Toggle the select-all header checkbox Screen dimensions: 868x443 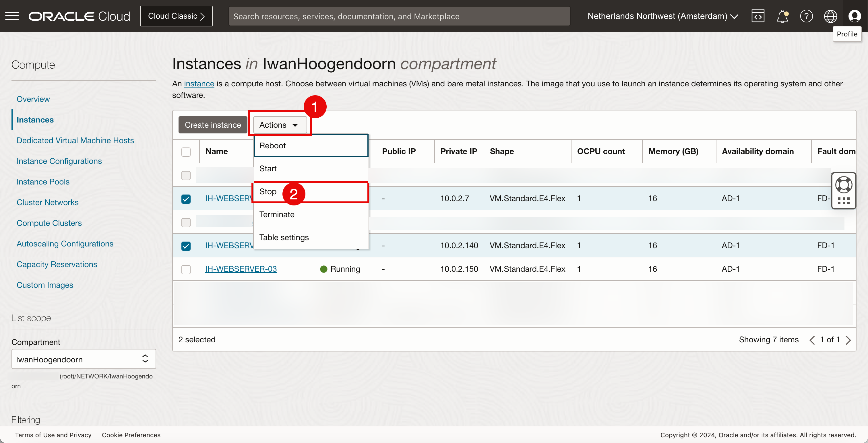coord(186,151)
